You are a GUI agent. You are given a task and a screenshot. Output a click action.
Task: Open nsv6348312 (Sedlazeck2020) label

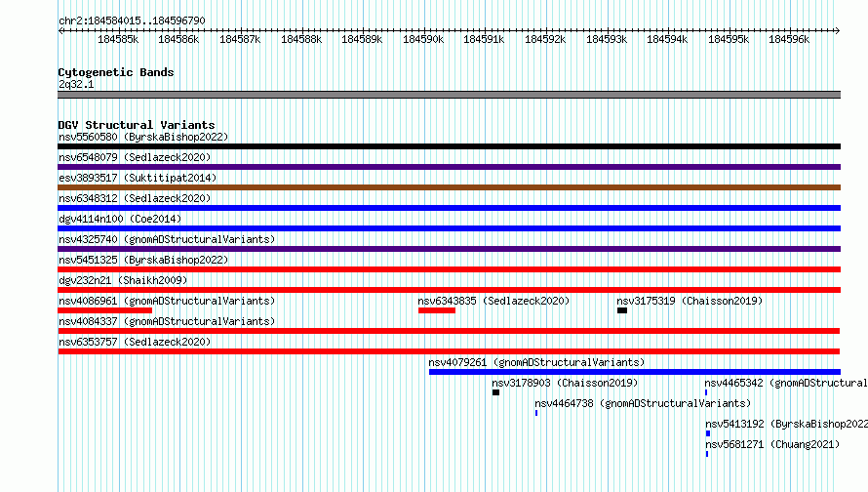(135, 198)
